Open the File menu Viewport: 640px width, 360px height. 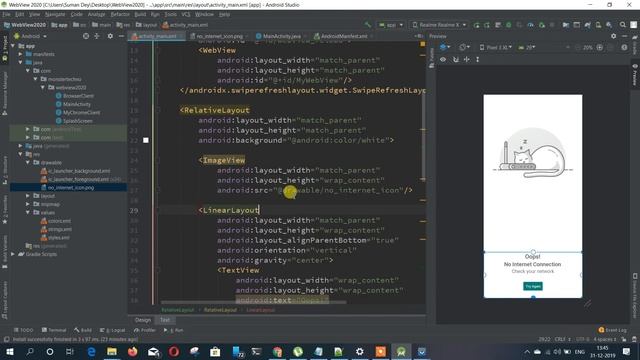point(7,14)
